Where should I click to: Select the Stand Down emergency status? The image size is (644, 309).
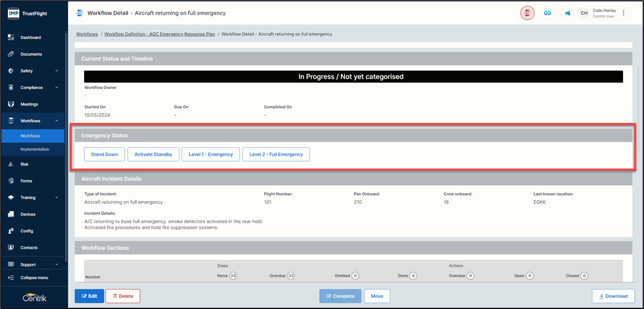click(104, 154)
